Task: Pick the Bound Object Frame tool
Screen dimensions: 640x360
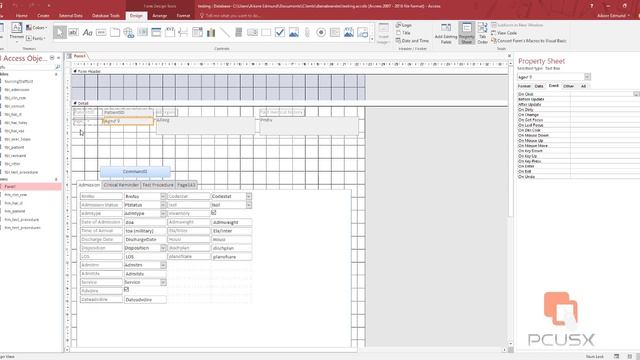Action: coord(349,32)
